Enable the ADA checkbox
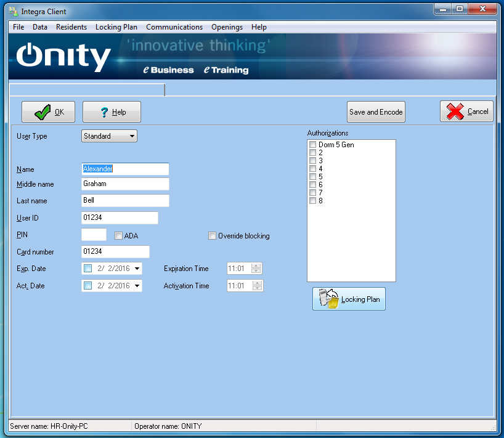This screenshot has height=438, width=504. (x=119, y=235)
